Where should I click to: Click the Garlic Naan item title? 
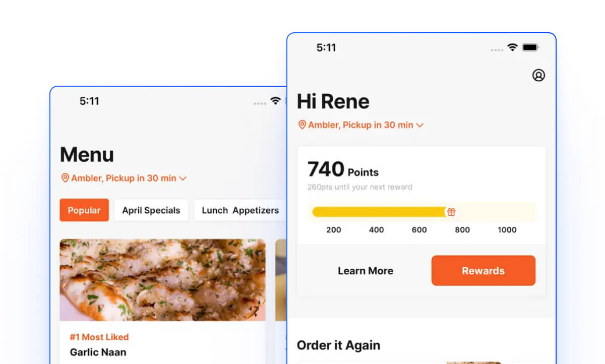pos(98,352)
